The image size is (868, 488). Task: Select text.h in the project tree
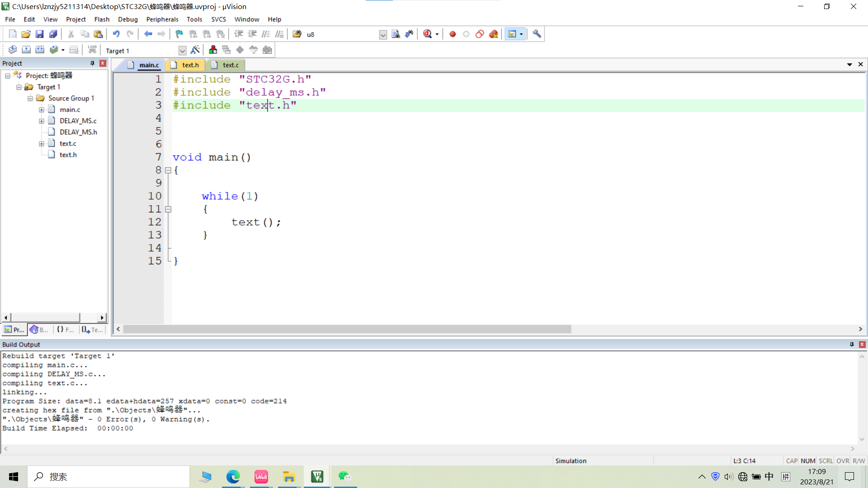68,155
